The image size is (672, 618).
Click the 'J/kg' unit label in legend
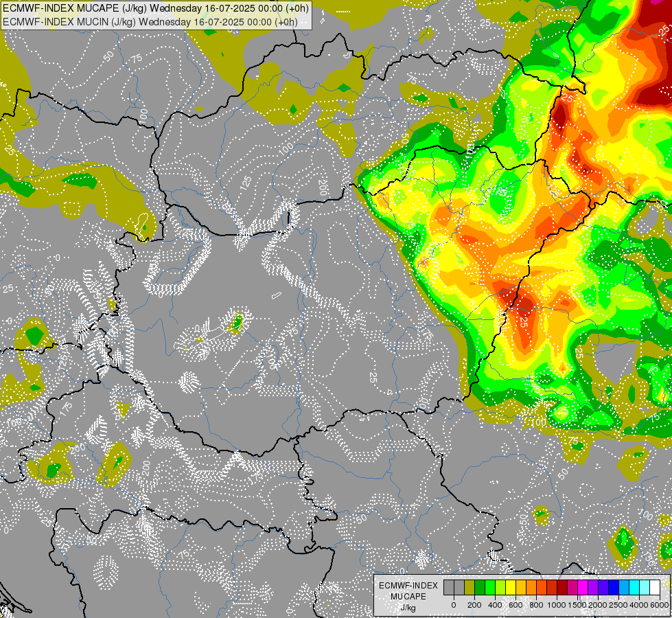[408, 608]
